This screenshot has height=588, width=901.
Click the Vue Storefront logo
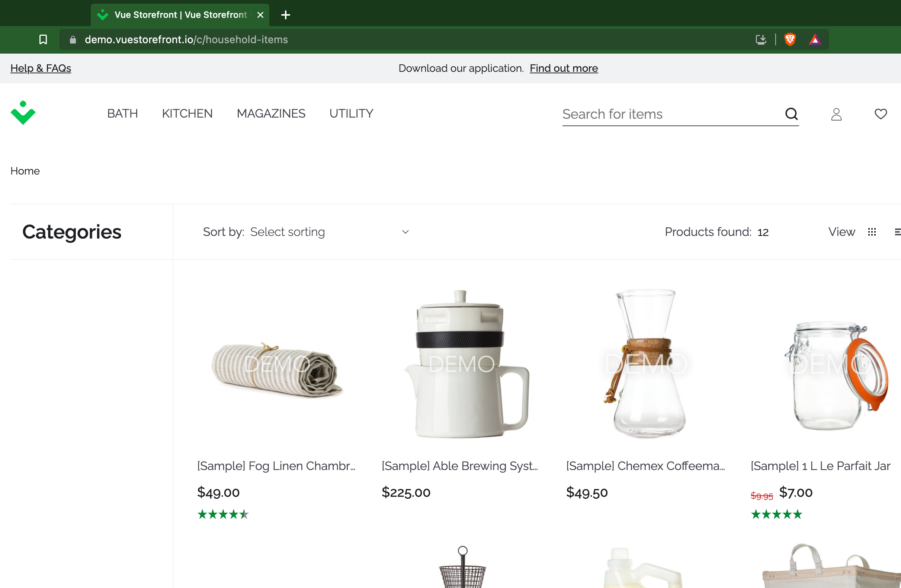(x=23, y=113)
